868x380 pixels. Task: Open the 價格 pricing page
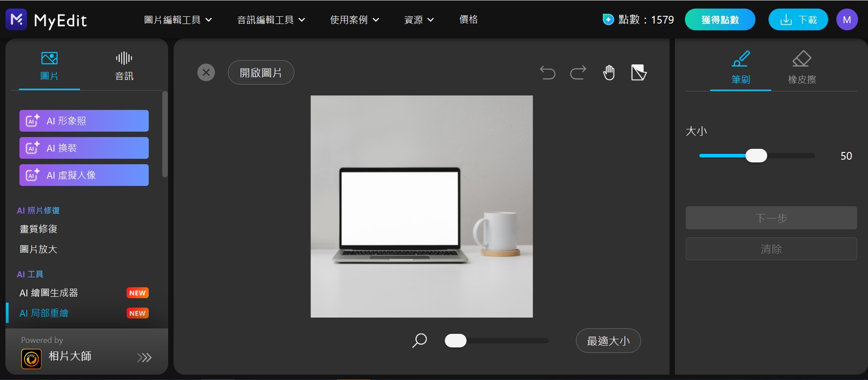coord(468,19)
